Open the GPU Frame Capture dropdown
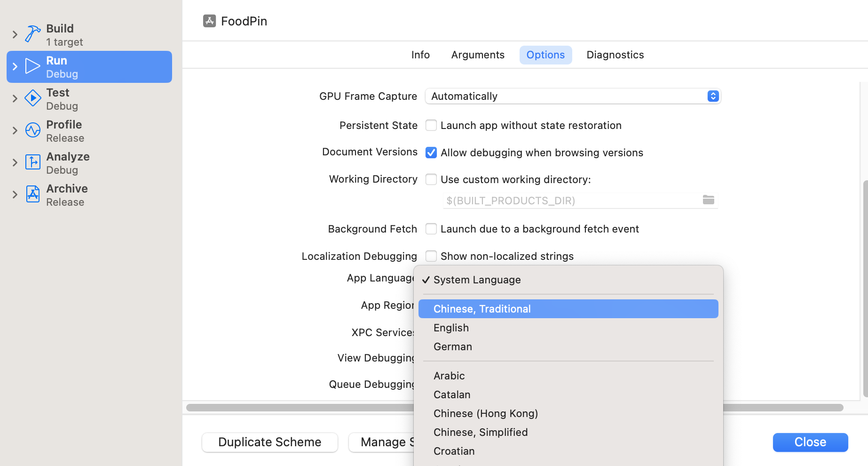The height and width of the screenshot is (466, 868). click(713, 96)
